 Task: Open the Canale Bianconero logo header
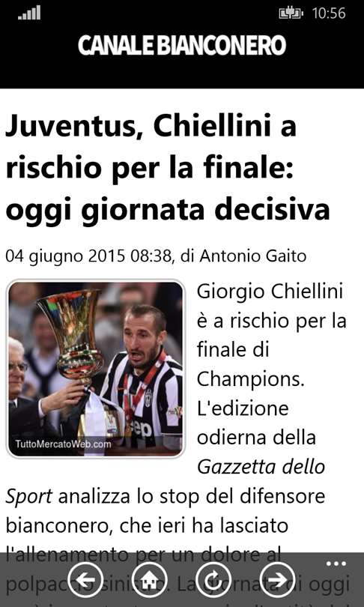[182, 45]
